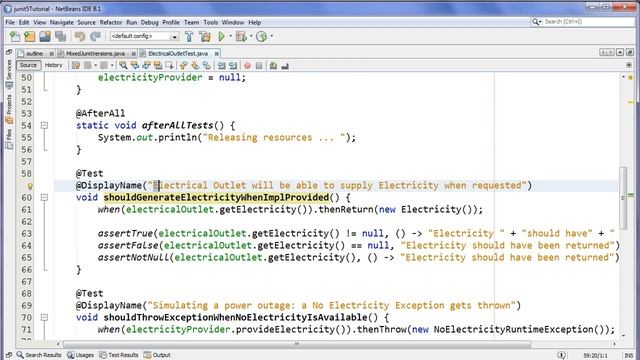This screenshot has height=360, width=640.
Task: Click the Comment icon in editor toolbar
Action: [273, 65]
